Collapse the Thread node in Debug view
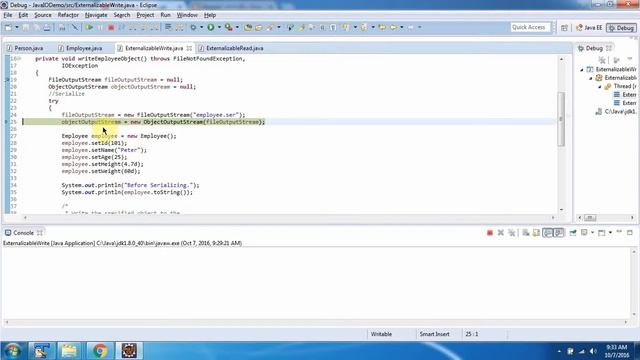Viewport: 640px width, 360px height. coord(600,87)
